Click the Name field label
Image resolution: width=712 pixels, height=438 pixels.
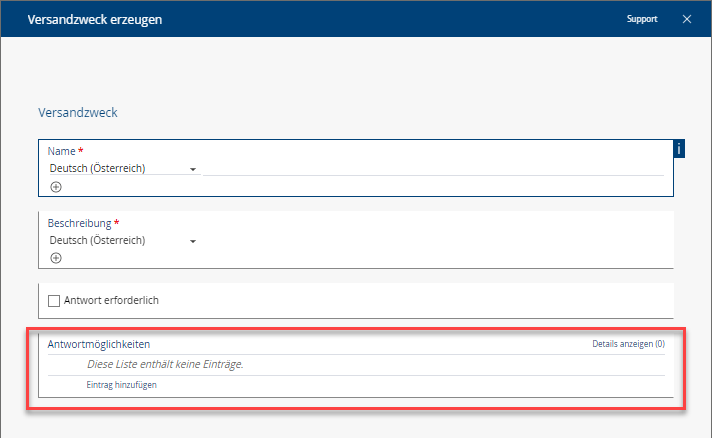pyautogui.click(x=61, y=151)
